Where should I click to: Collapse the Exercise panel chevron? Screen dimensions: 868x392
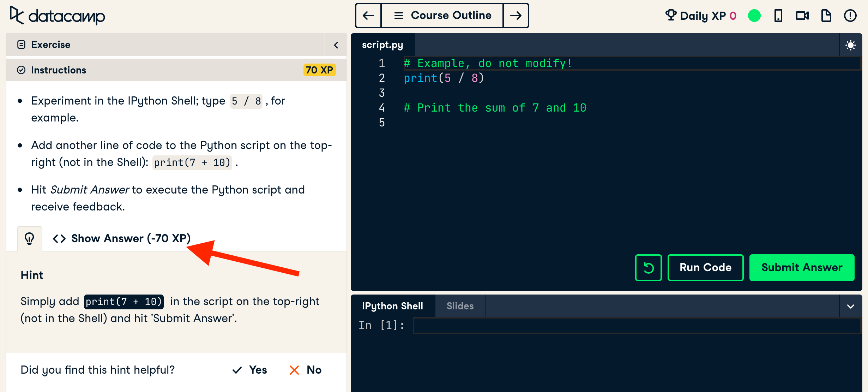coord(336,45)
